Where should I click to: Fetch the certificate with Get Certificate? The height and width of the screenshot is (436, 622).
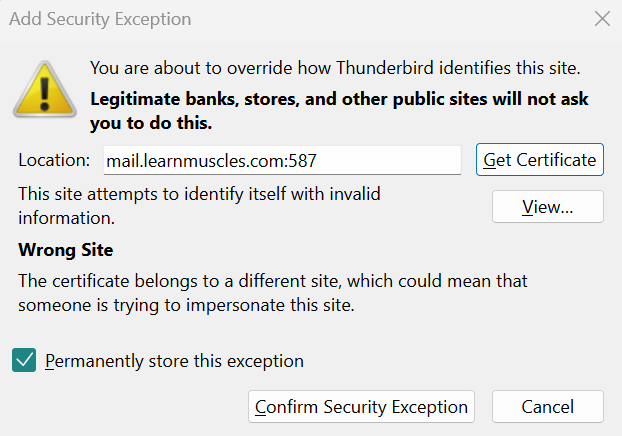(539, 159)
